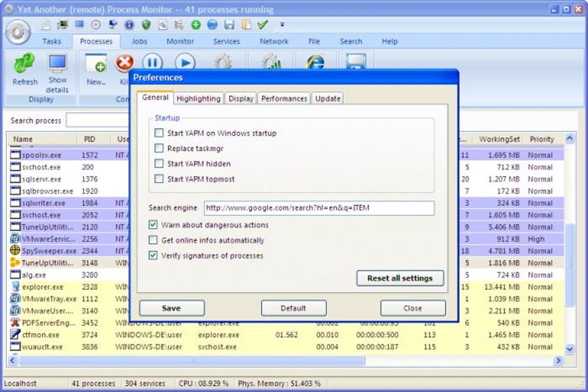This screenshot has width=588, height=392.
Task: Click the horizontal scrollbar thumb
Action: click(x=192, y=360)
